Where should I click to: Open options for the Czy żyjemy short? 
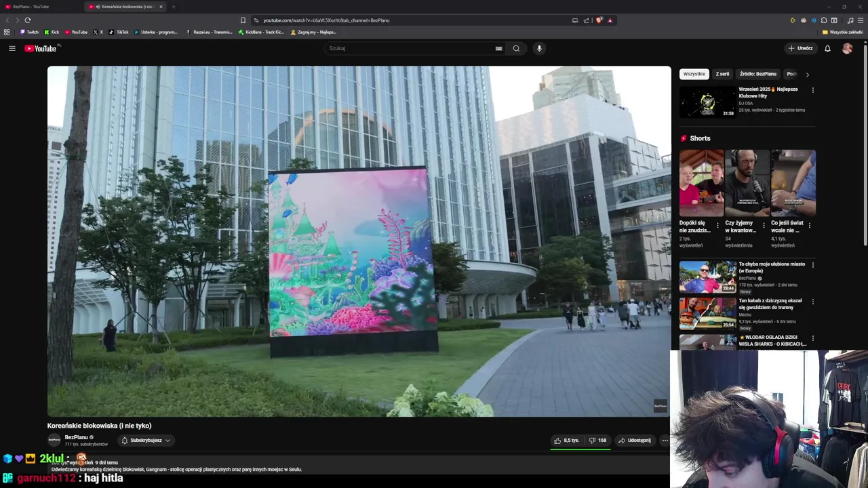coord(764,225)
